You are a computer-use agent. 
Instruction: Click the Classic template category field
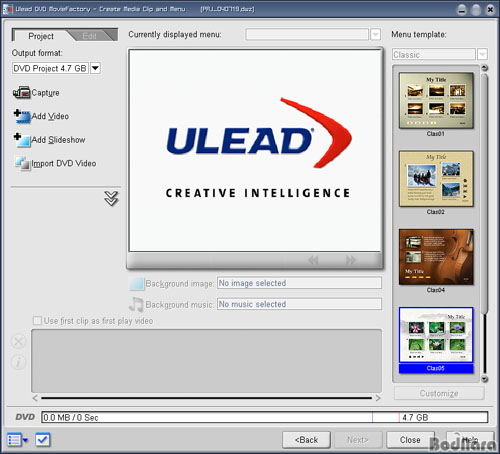tap(434, 54)
